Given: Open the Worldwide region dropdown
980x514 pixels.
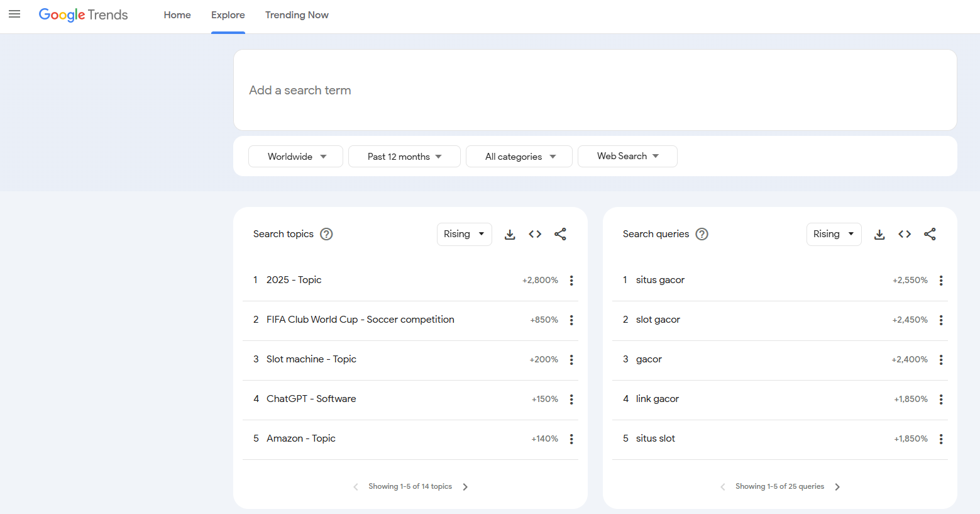Looking at the screenshot, I should coord(295,157).
